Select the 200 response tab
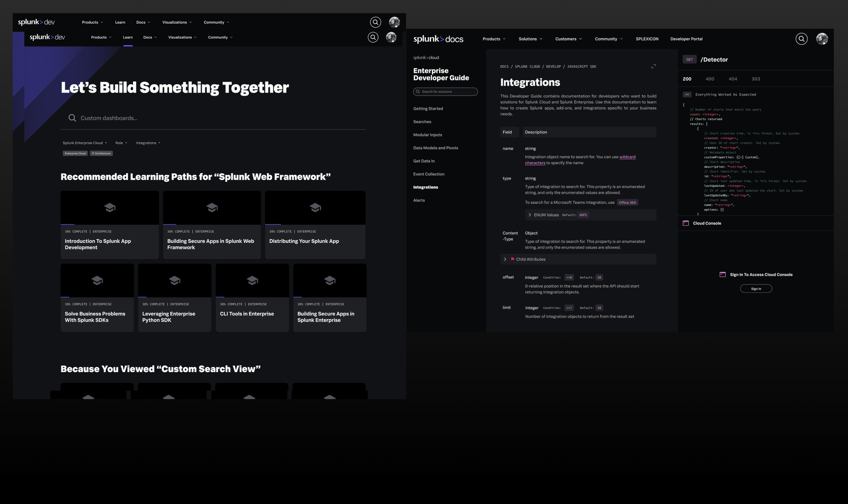 [687, 79]
